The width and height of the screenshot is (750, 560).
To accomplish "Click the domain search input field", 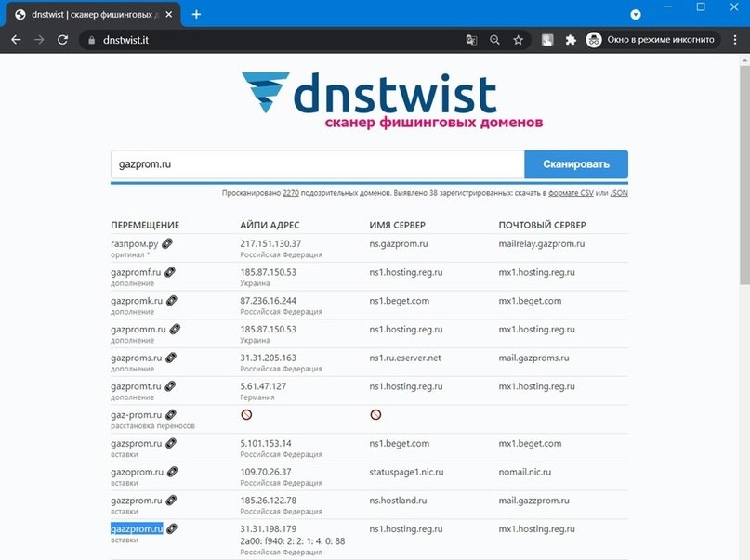I will (318, 164).
